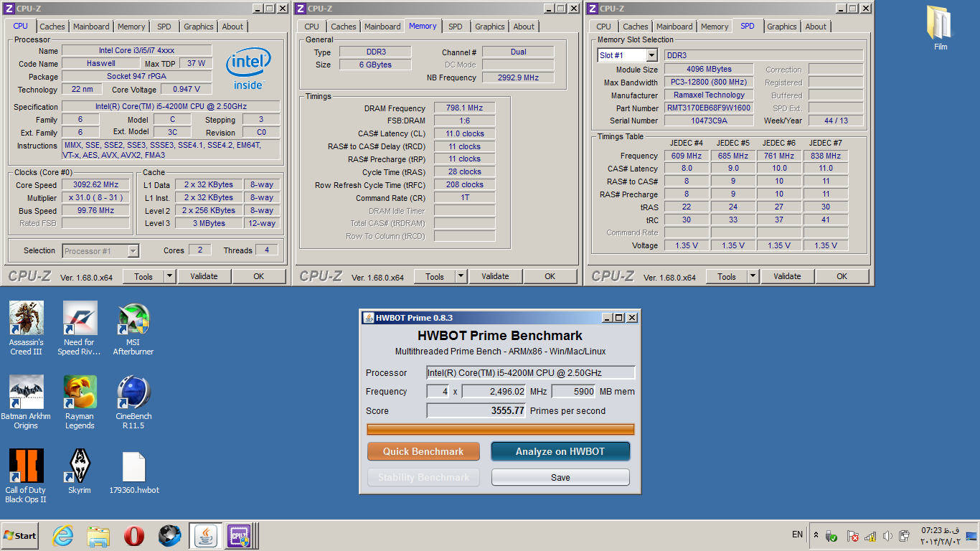Viewport: 980px width, 551px height.
Task: Select the 179360.hwbot file icon
Action: (134, 471)
